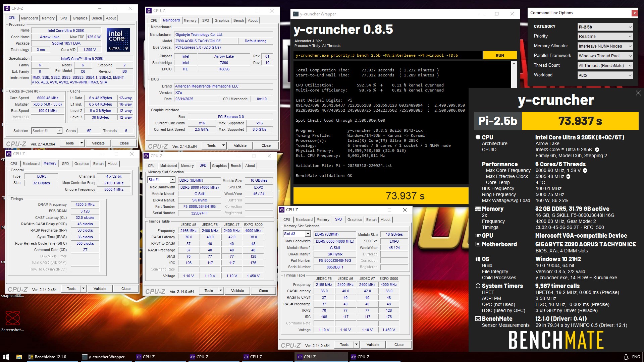This screenshot has width=644, height=362.
Task: Close Command Line Options dialog
Action: (634, 13)
